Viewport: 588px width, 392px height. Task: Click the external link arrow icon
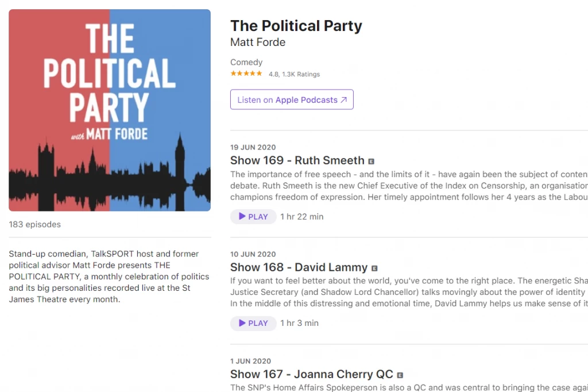(344, 99)
